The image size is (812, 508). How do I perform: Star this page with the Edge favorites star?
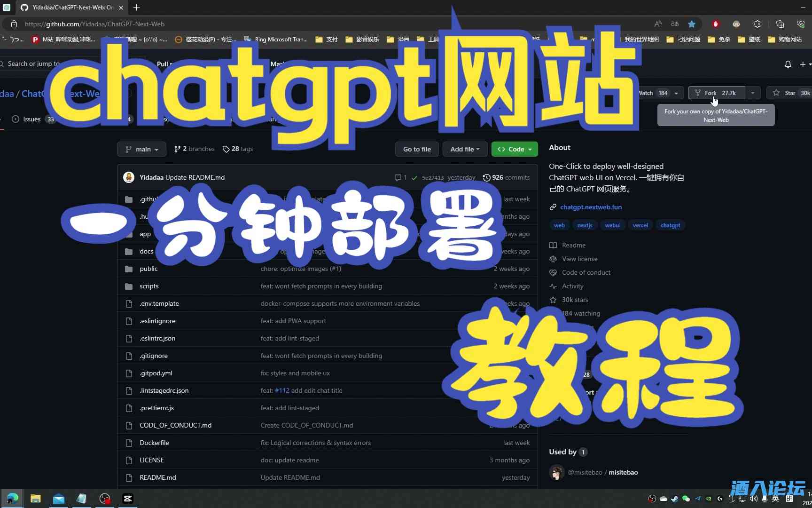tap(692, 24)
